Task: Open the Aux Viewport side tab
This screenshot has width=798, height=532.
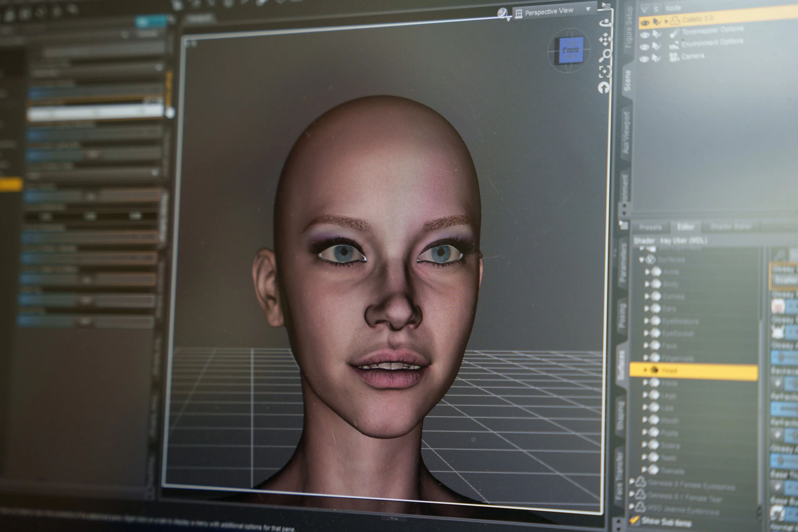Action: [x=626, y=133]
